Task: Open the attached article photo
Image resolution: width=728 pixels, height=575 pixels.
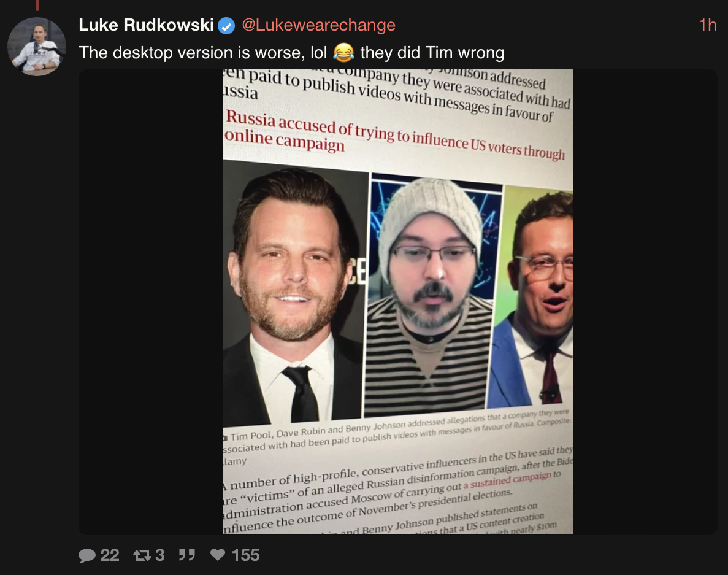Action: 398,302
